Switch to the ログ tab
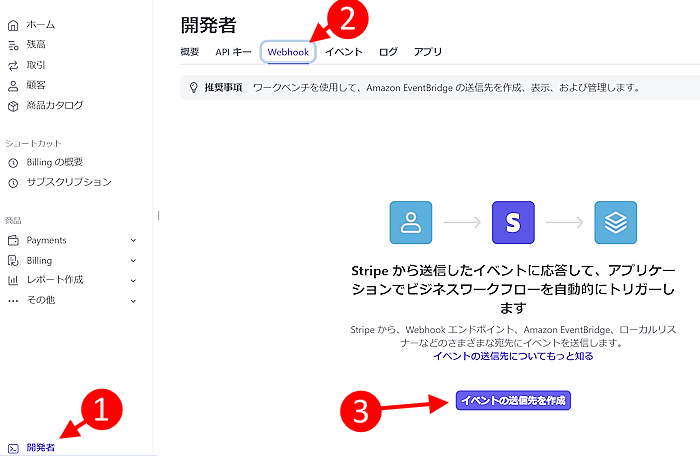The height and width of the screenshot is (456, 700). click(388, 52)
